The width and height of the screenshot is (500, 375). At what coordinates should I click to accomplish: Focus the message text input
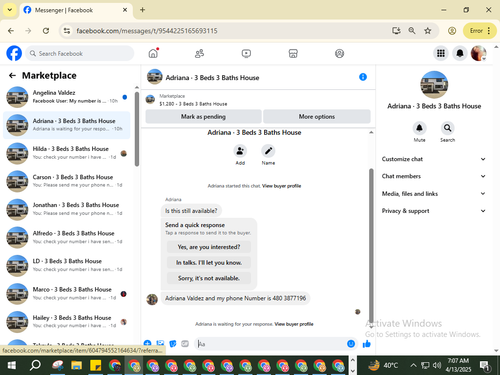click(270, 344)
